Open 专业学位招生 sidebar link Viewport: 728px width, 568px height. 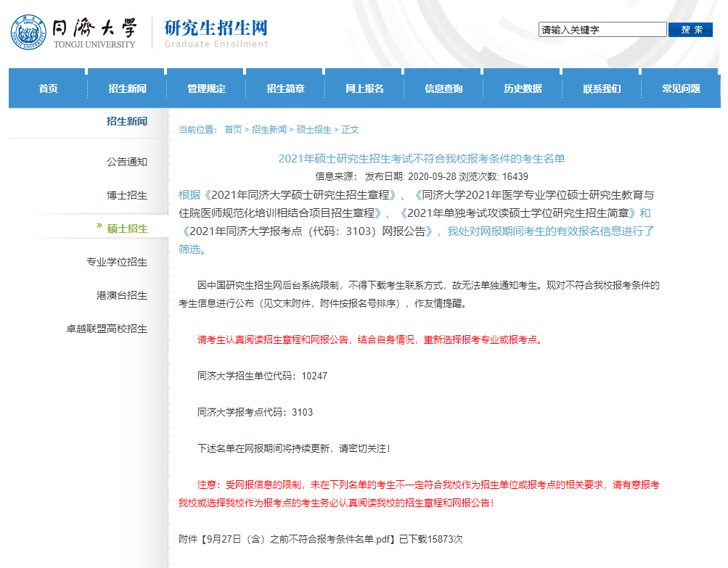click(x=117, y=262)
